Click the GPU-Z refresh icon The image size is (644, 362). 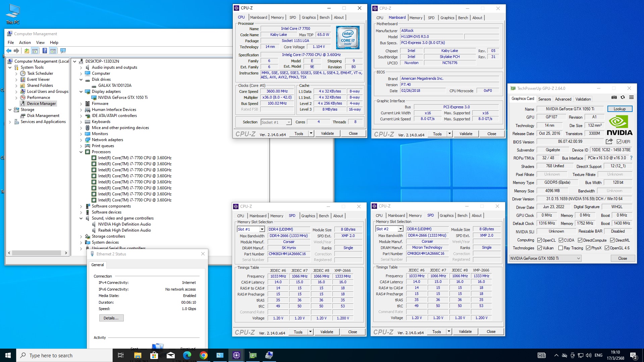(x=623, y=97)
